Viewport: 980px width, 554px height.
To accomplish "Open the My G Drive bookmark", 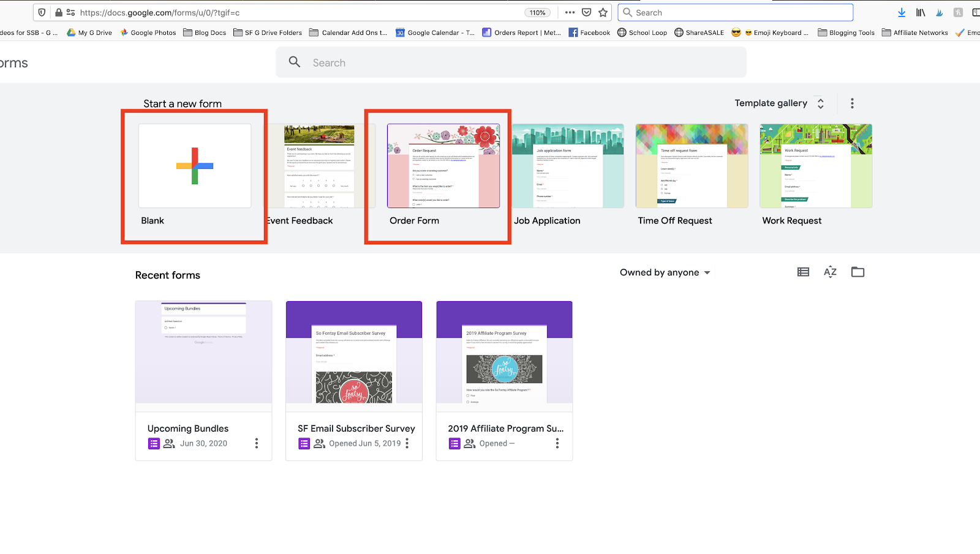I will click(89, 32).
